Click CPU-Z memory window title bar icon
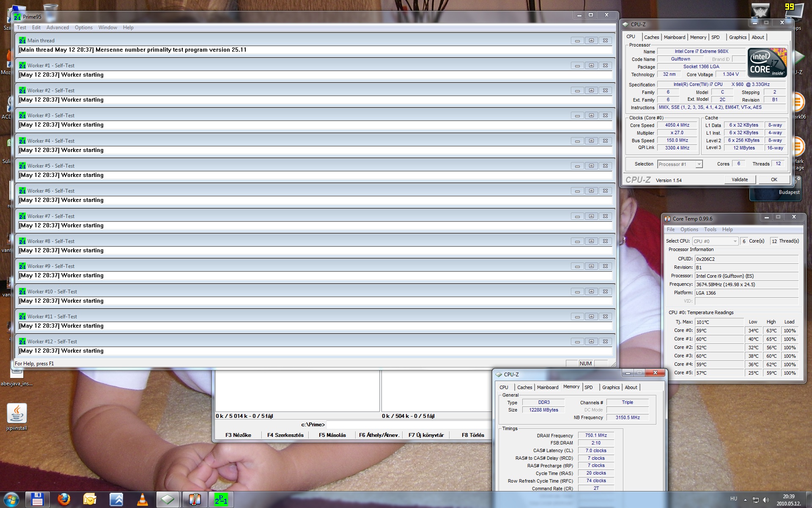Viewport: 812px width, 508px height. coord(499,374)
